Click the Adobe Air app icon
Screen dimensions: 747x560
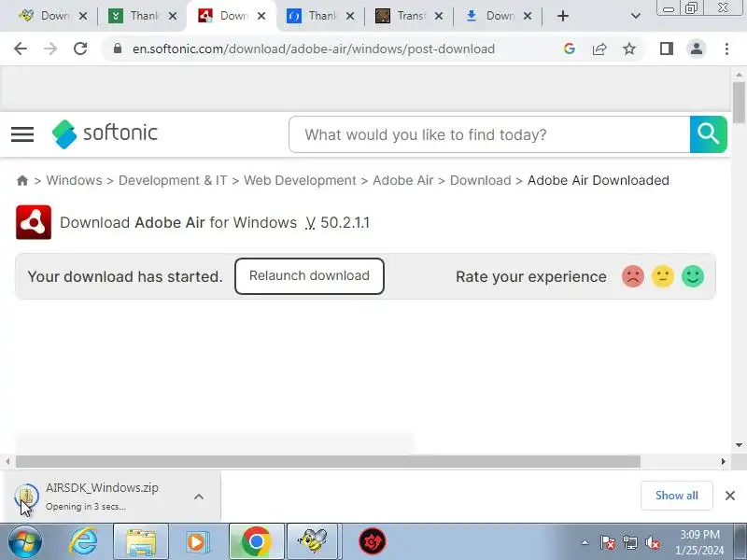[x=34, y=222]
